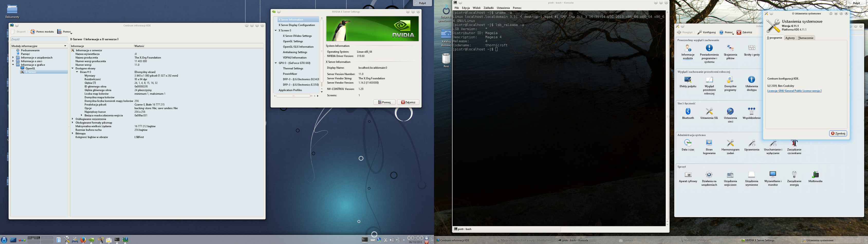Open Efekty pulpitu settings

pyautogui.click(x=688, y=82)
